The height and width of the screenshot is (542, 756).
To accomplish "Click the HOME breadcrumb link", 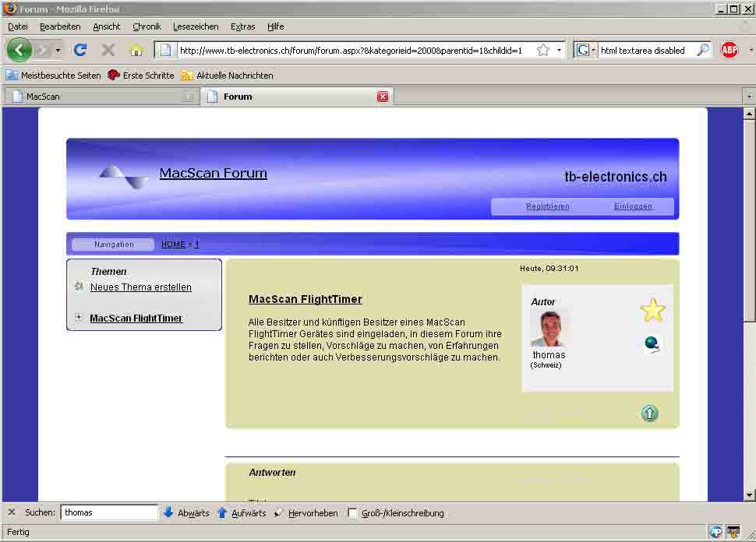I will click(173, 245).
